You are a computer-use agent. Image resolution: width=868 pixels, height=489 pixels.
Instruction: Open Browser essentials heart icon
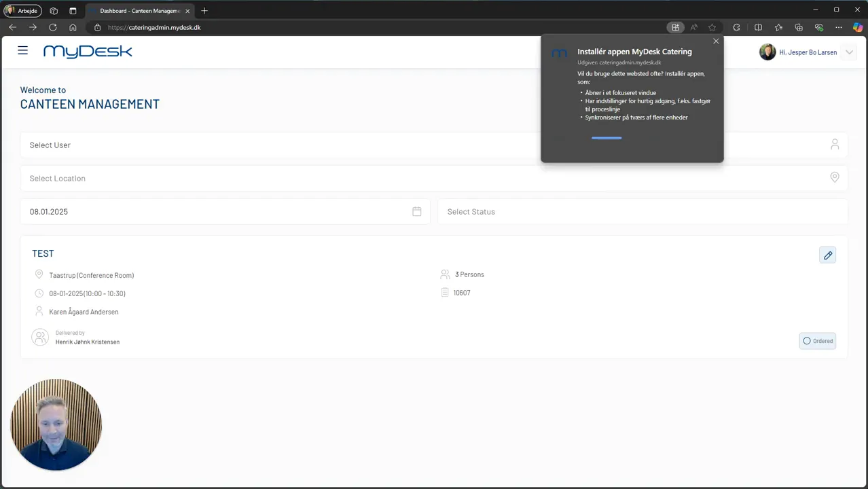[x=819, y=28]
